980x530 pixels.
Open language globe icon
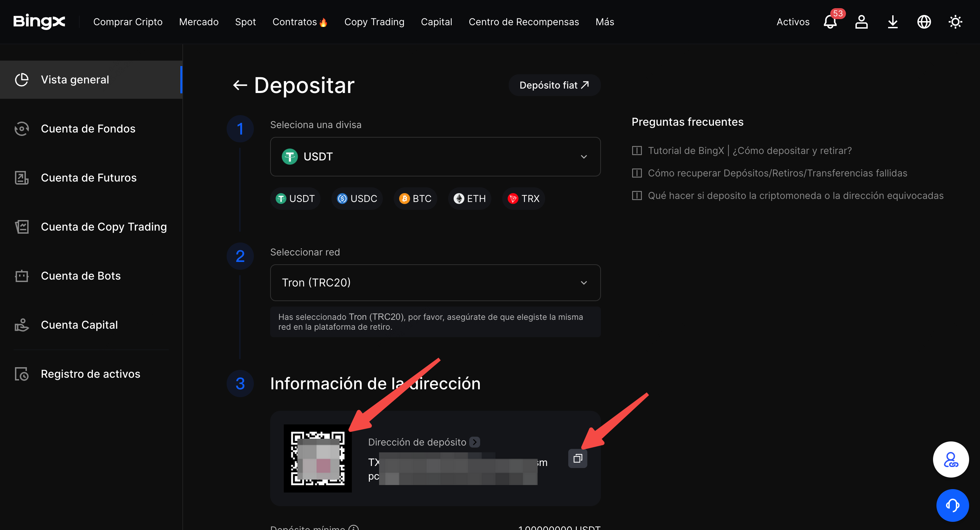coord(924,22)
